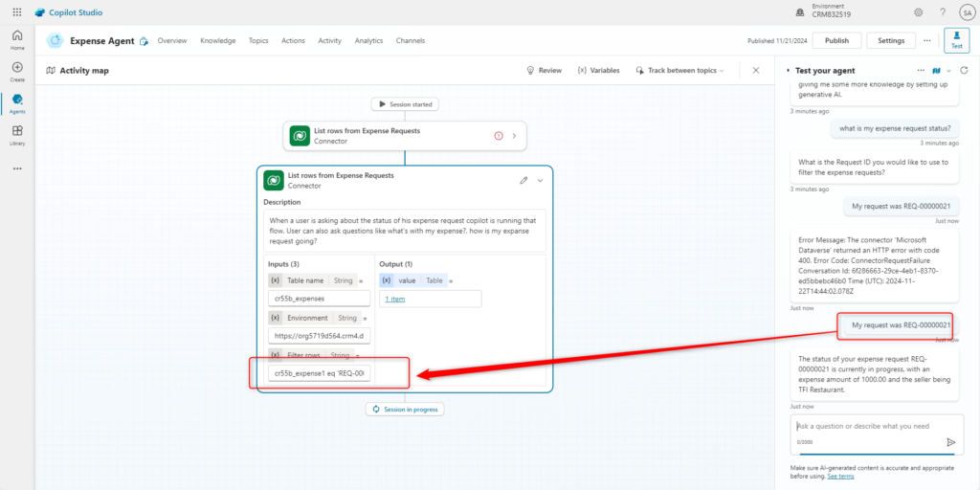The width and height of the screenshot is (980, 490).
Task: Switch to the Knowledge tab
Action: (x=218, y=40)
